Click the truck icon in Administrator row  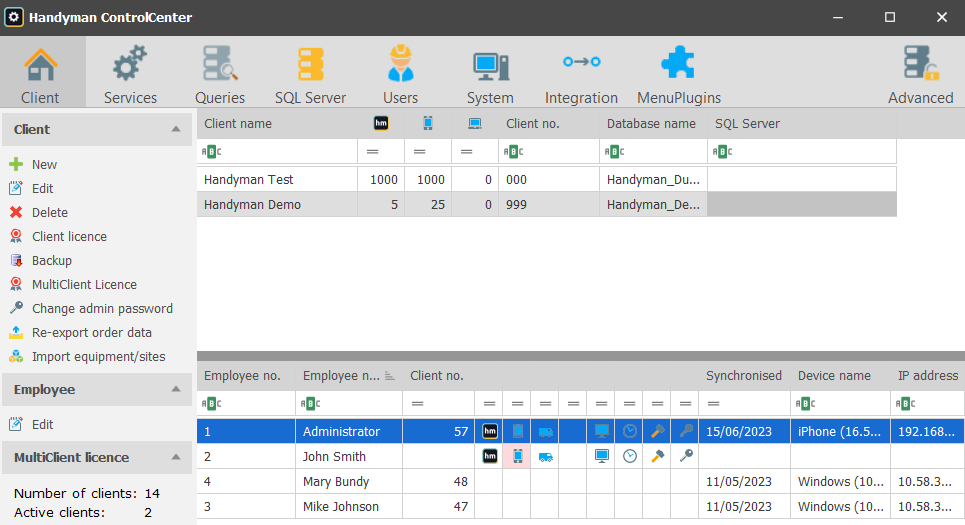click(x=546, y=432)
